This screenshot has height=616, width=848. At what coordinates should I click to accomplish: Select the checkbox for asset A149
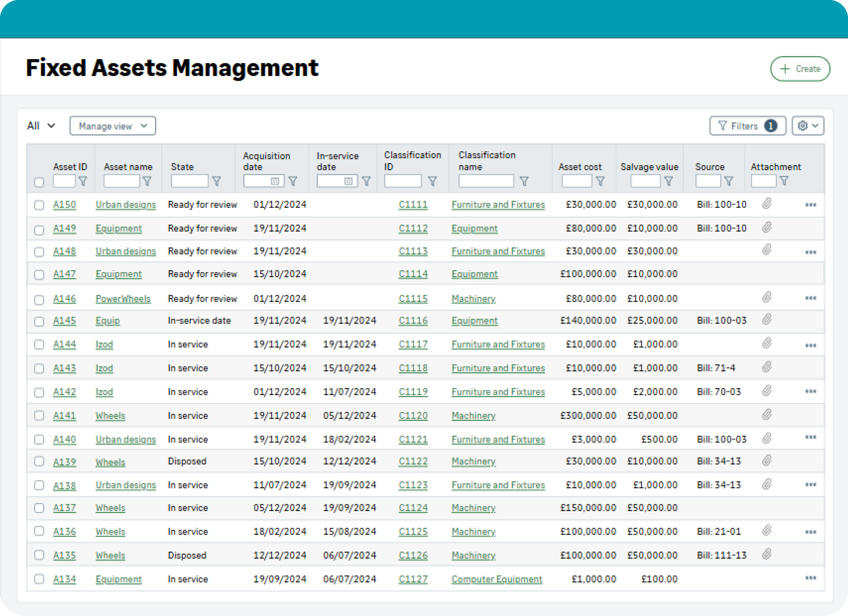[x=39, y=229]
